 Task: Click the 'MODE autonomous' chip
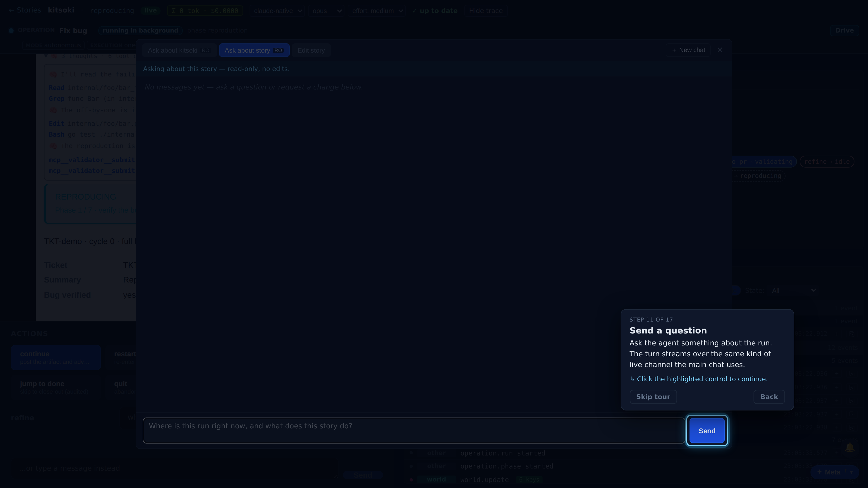point(53,45)
